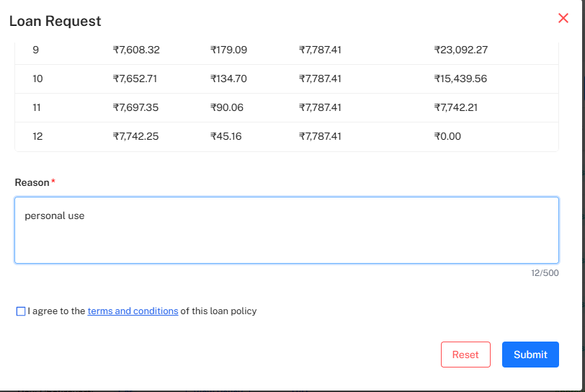Open the terms and conditions link

point(133,311)
